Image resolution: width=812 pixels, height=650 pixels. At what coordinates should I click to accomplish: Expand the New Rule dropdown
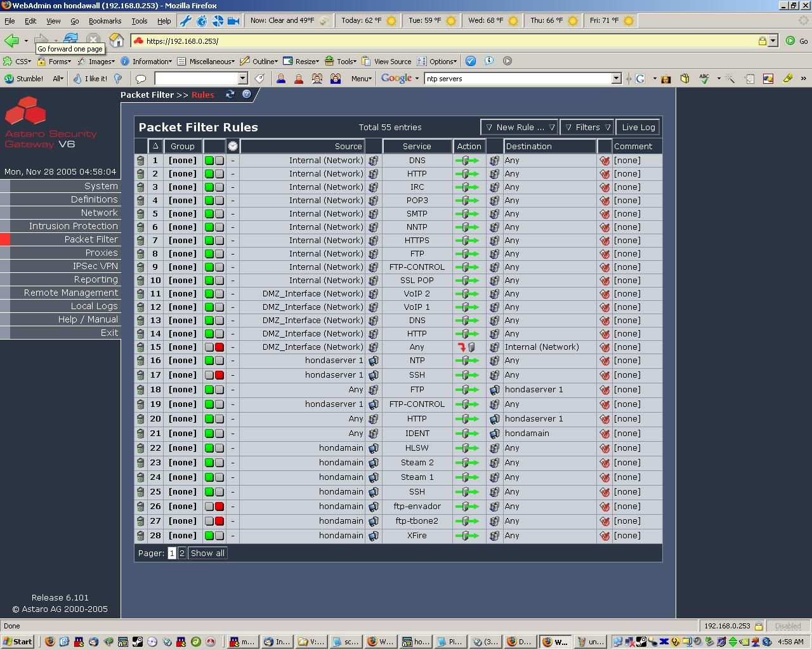point(519,127)
